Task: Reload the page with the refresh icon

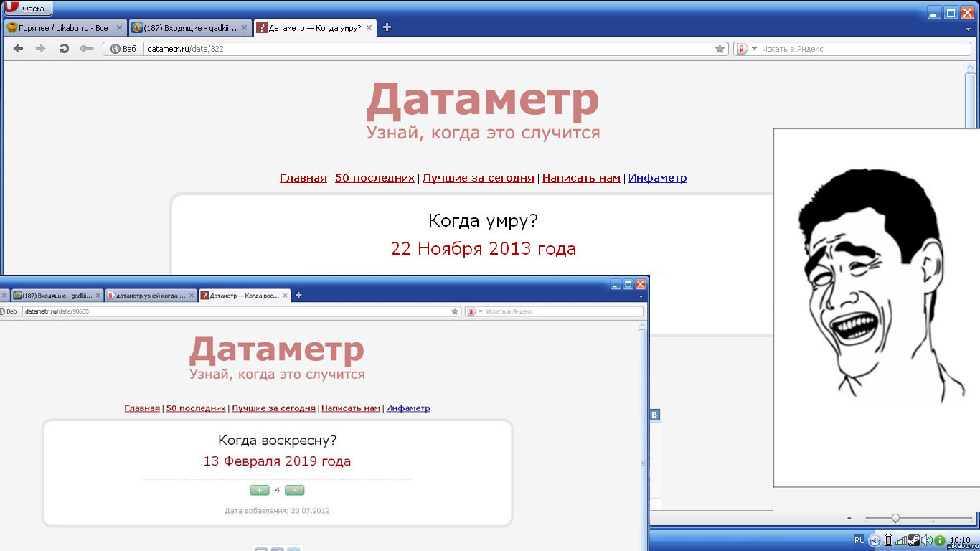Action: click(x=64, y=49)
